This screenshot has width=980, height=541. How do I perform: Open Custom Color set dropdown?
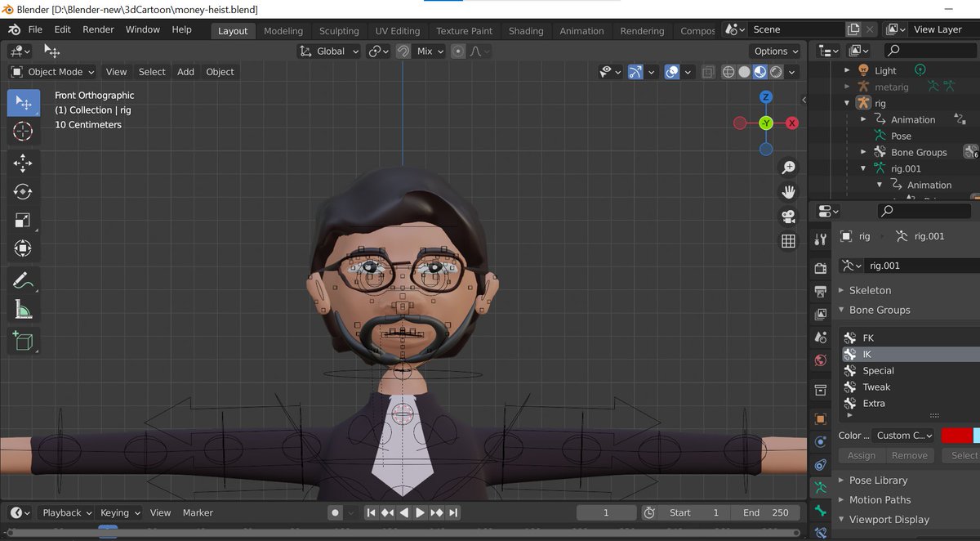tap(904, 436)
